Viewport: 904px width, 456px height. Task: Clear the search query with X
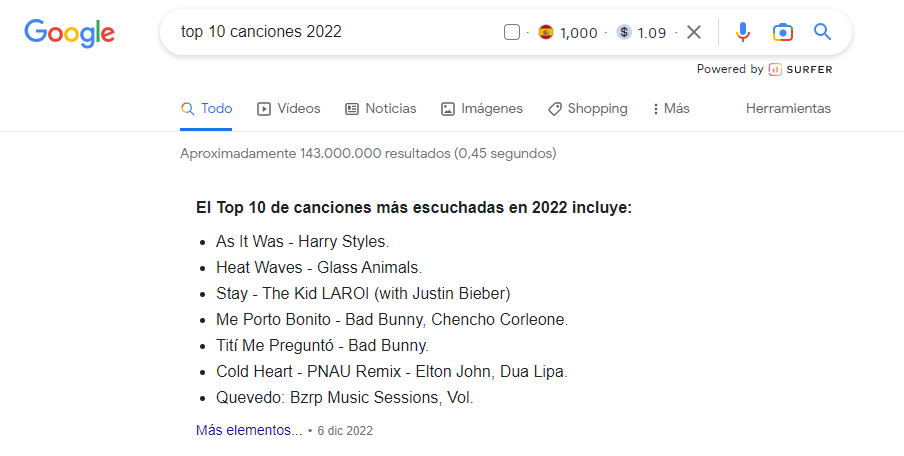(x=694, y=32)
